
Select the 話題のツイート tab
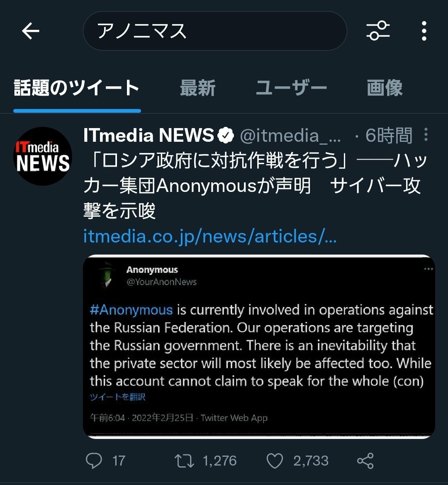pos(77,88)
